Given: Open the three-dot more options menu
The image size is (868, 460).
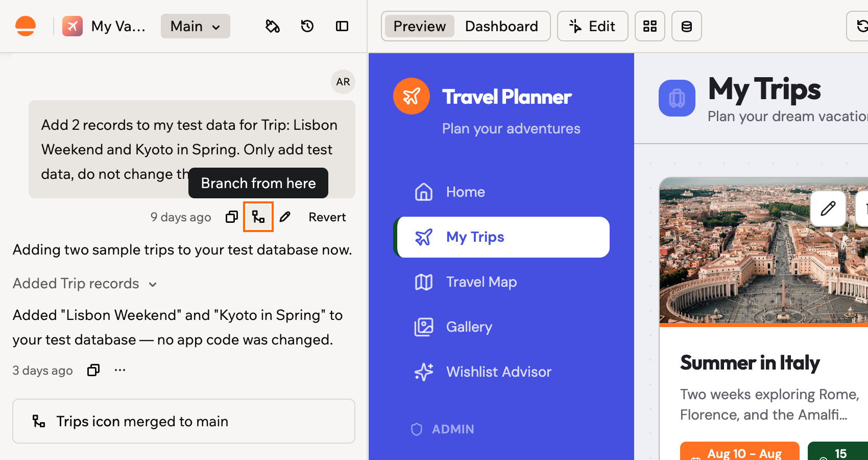Looking at the screenshot, I should [x=120, y=370].
